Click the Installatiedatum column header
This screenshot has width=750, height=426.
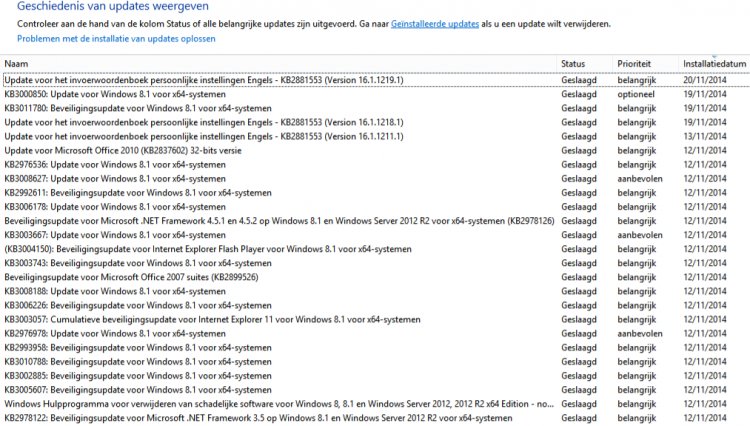coord(714,64)
